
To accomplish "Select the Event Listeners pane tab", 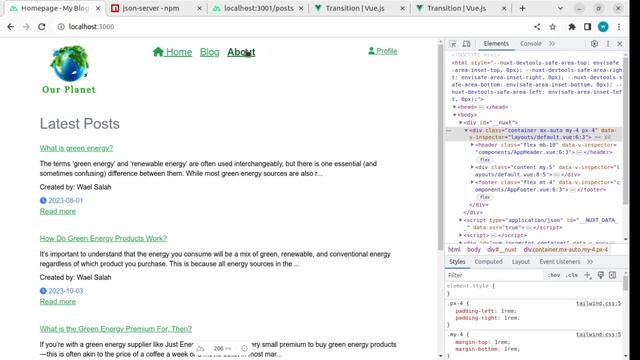I will click(x=560, y=262).
